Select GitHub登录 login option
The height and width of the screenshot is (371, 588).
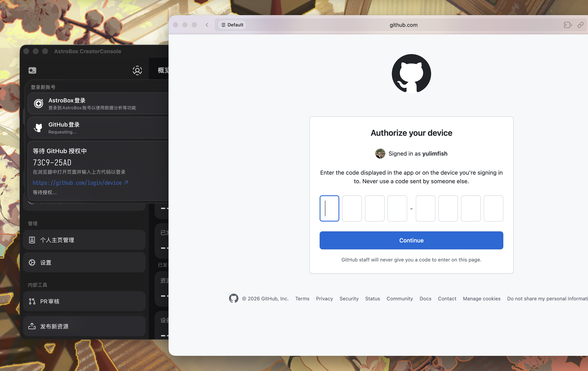(98, 128)
